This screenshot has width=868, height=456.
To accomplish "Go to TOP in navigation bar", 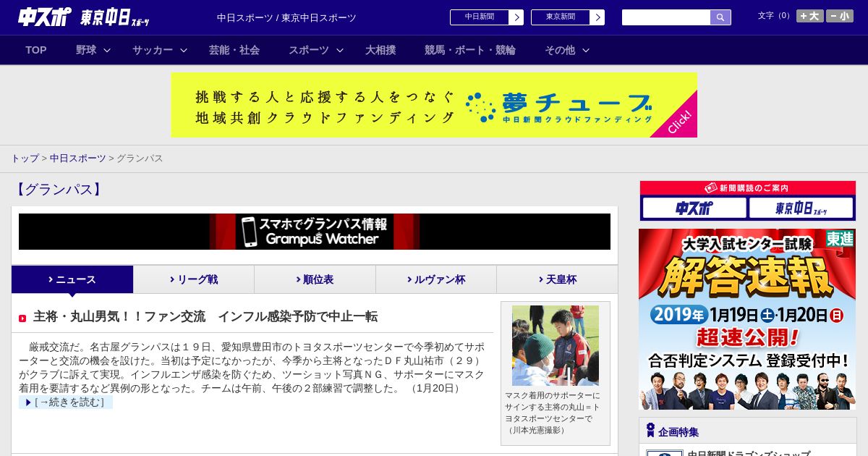I will (36, 50).
